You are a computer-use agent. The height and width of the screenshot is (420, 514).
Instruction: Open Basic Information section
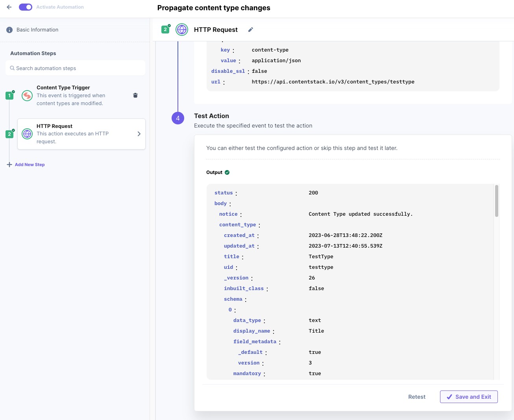point(37,30)
